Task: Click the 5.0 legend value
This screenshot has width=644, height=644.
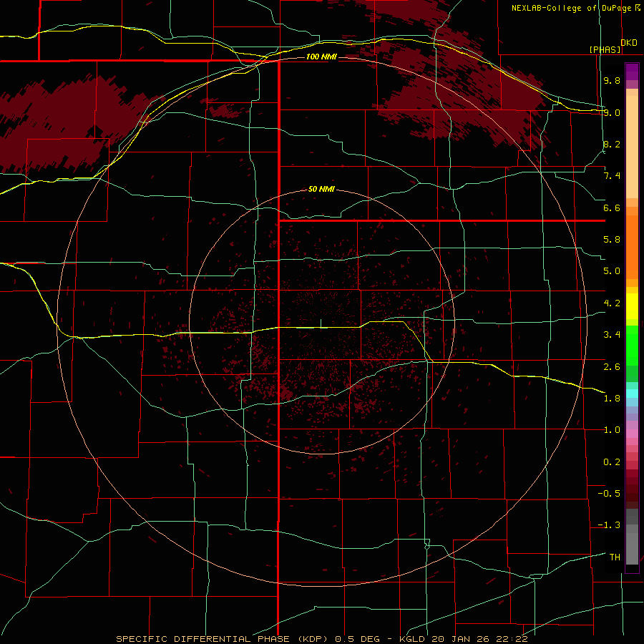Action: click(612, 271)
